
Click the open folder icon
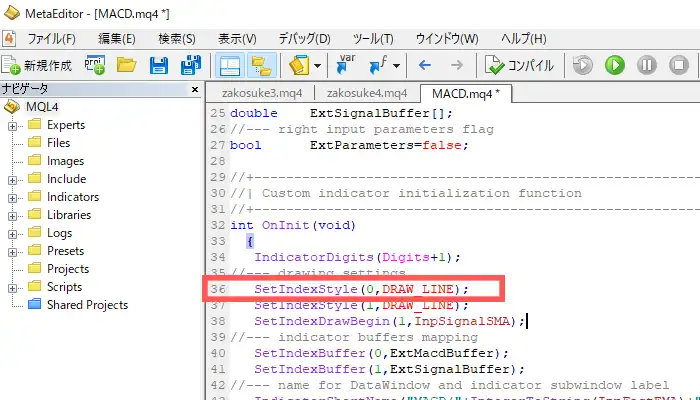click(x=127, y=65)
